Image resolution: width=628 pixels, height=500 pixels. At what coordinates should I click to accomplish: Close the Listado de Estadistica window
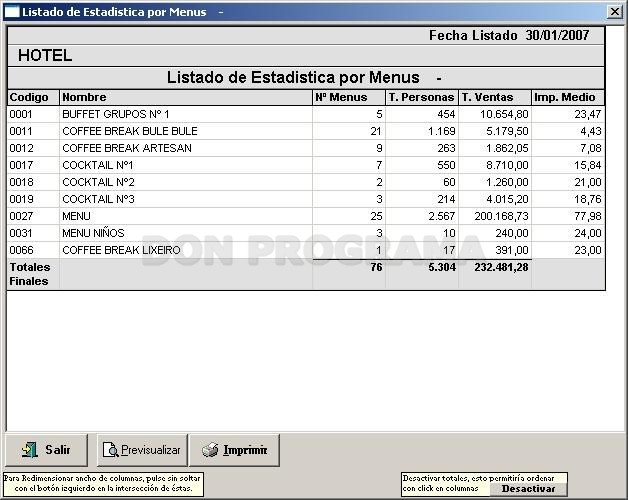pyautogui.click(x=615, y=12)
